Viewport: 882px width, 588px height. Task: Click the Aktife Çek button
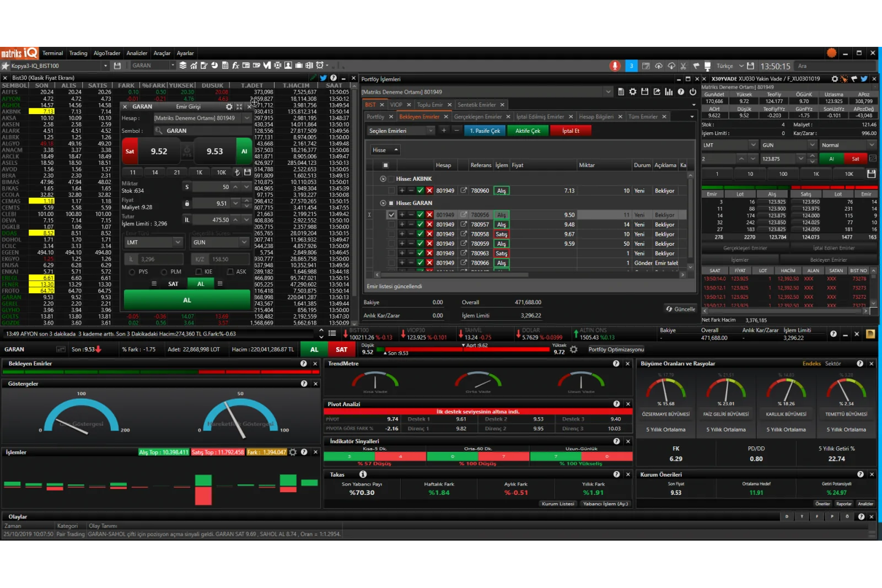[528, 131]
